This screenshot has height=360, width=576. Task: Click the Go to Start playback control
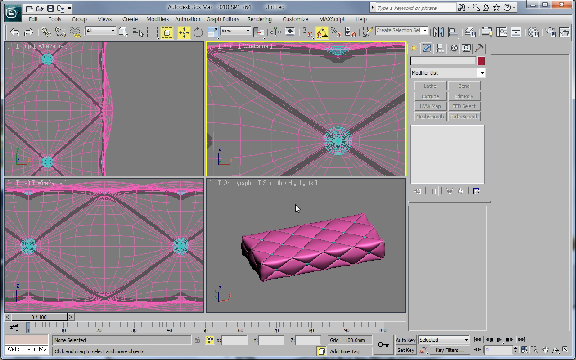click(x=478, y=339)
